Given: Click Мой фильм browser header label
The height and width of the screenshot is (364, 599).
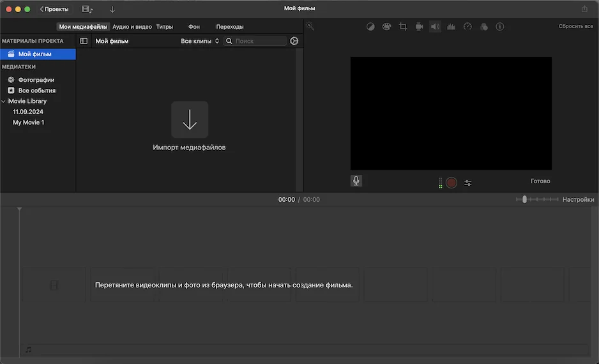Looking at the screenshot, I should pos(112,41).
